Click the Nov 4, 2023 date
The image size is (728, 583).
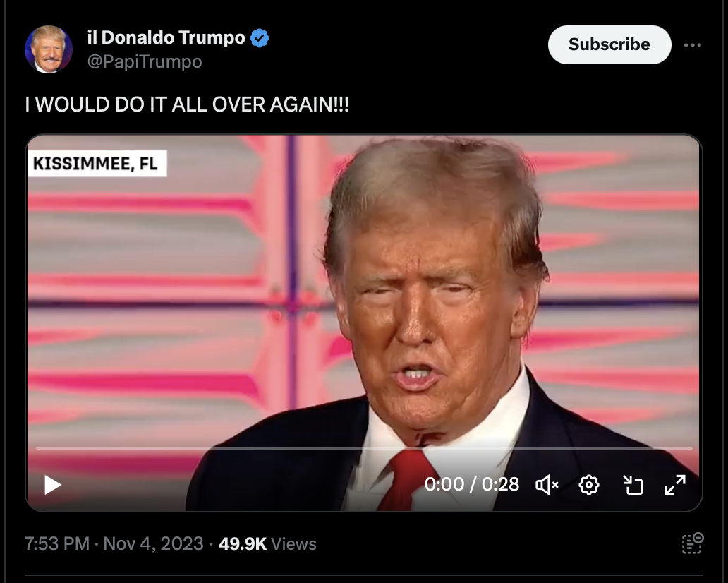(x=153, y=543)
